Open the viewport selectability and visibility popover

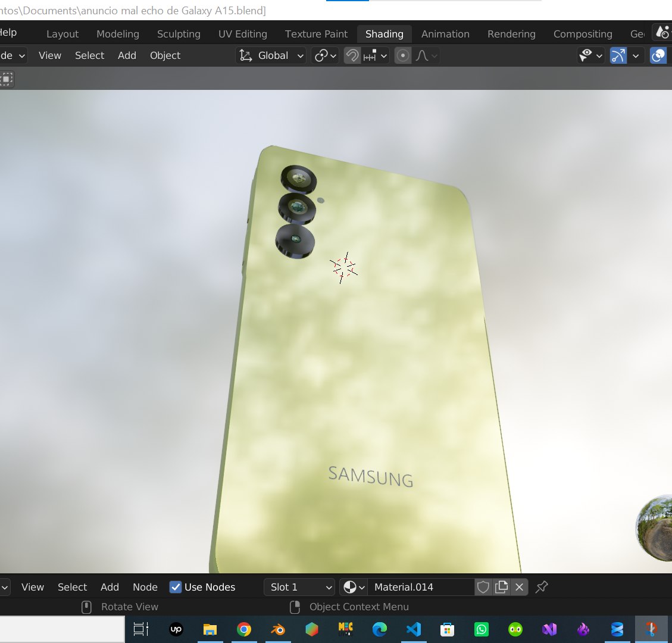pos(590,56)
